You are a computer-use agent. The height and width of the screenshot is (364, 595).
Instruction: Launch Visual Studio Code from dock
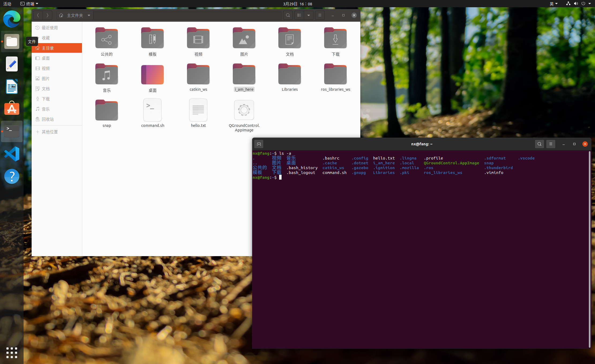coord(12,154)
